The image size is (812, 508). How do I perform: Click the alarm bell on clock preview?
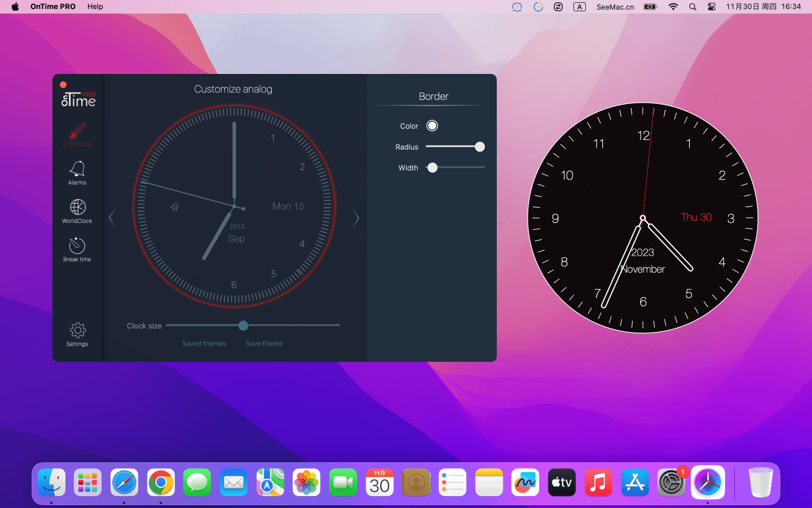[x=175, y=207]
